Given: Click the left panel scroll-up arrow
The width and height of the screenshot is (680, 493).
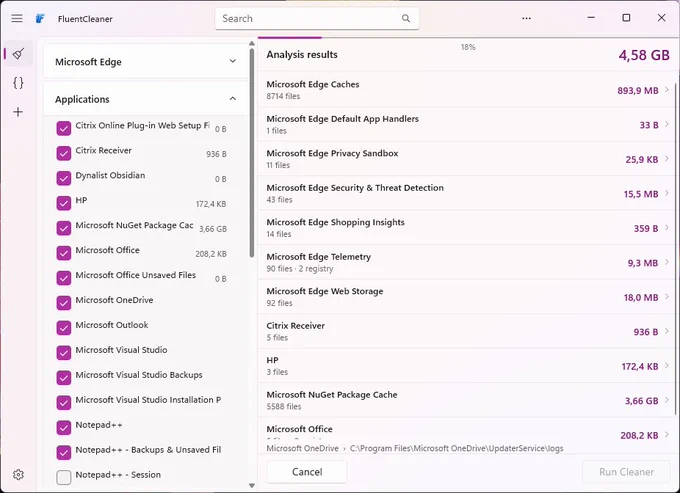Looking at the screenshot, I should pos(252,43).
